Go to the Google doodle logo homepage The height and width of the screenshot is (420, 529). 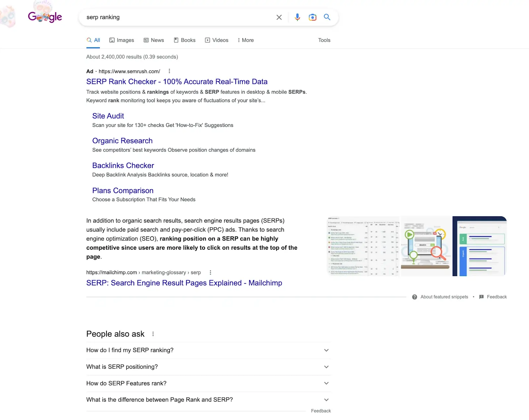(45, 17)
